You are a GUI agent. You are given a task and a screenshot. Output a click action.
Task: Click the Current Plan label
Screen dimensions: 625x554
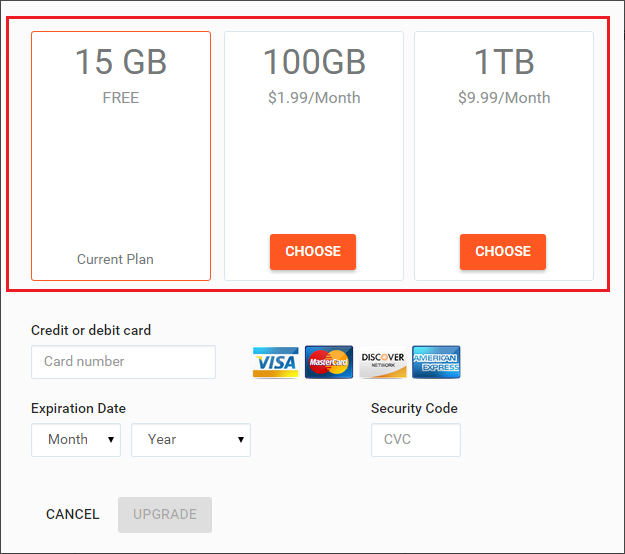[115, 260]
